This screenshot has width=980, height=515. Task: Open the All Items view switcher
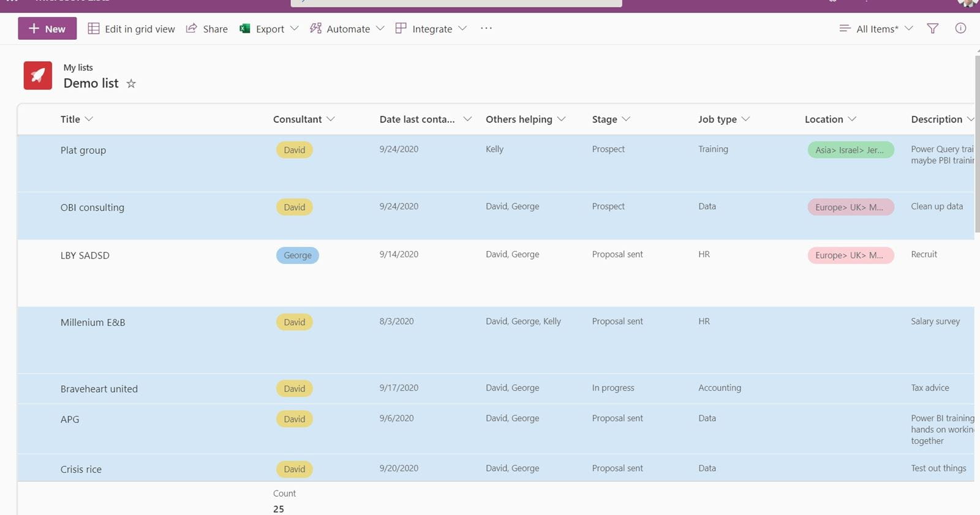[x=876, y=29]
